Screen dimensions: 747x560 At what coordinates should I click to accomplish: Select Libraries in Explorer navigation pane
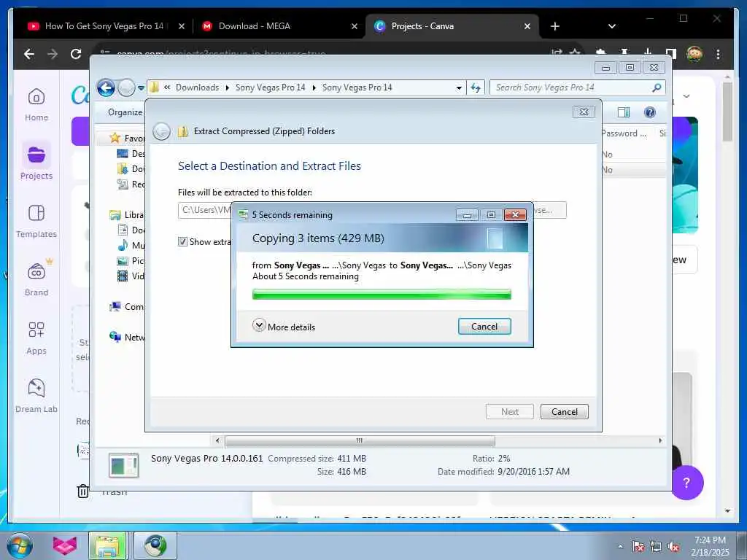coord(127,215)
